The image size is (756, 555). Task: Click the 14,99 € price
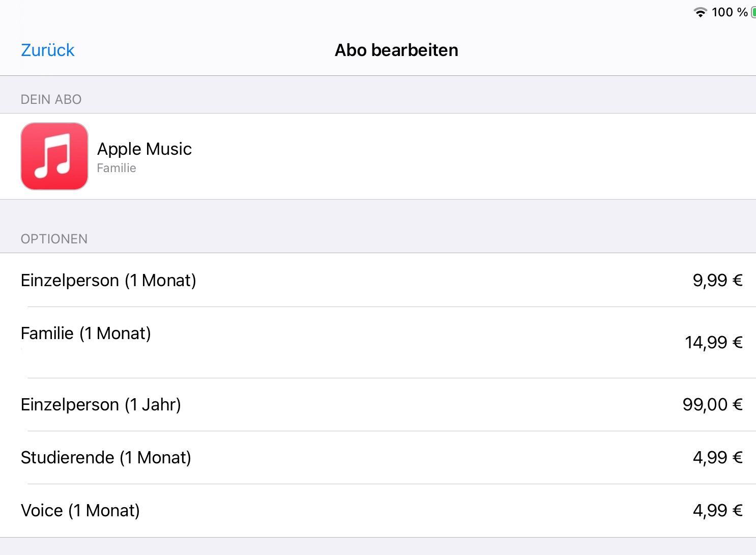coord(713,343)
